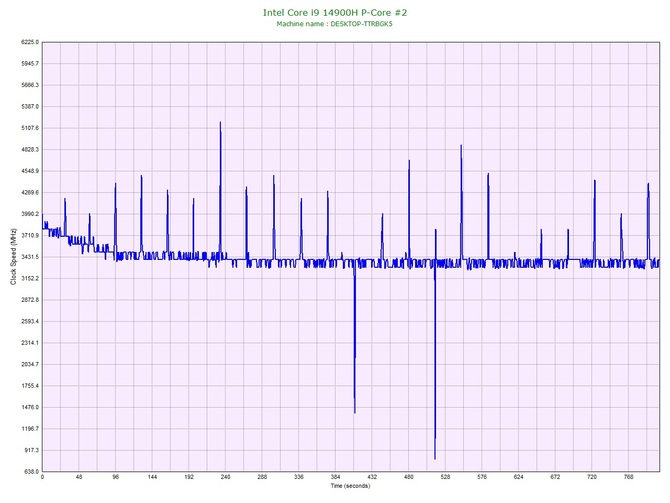Viewport: 670px width, 503px height.
Task: Click the 240 seconds x-axis tick label
Action: pyautogui.click(x=226, y=477)
